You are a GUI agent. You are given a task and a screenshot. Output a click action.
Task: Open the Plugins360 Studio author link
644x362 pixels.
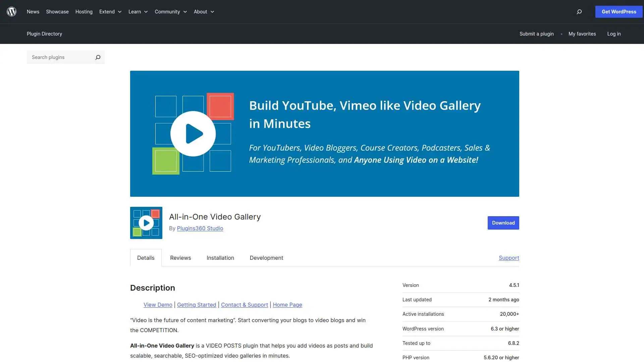pyautogui.click(x=200, y=228)
